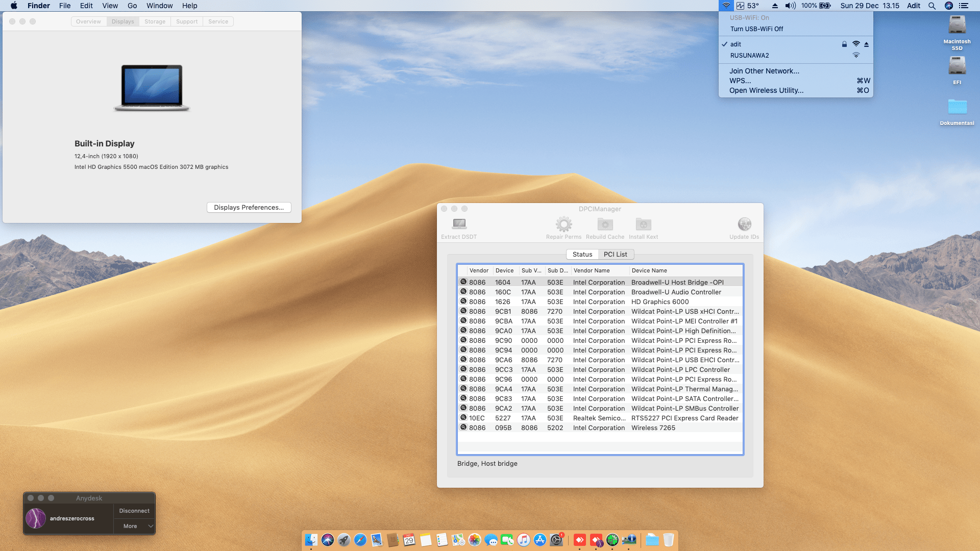This screenshot has width=980, height=551.
Task: Click the lookup icon on the HD Graphics 6000 row
Action: 463,301
